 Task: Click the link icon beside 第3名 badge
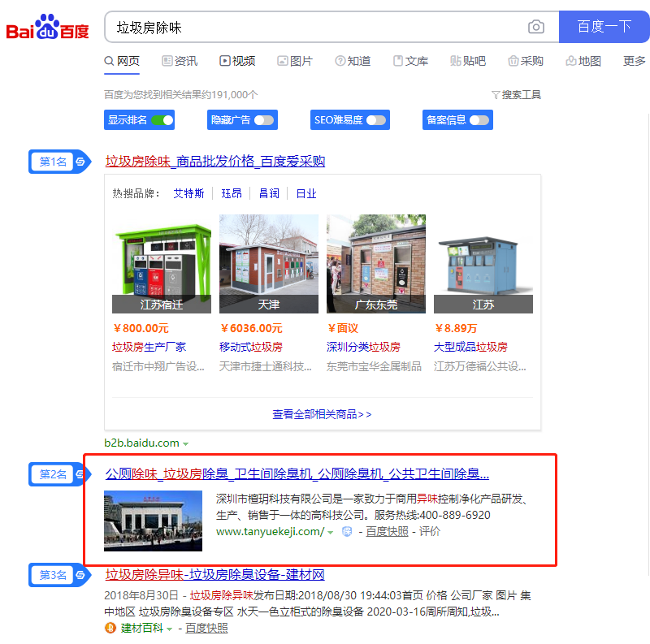click(x=80, y=575)
